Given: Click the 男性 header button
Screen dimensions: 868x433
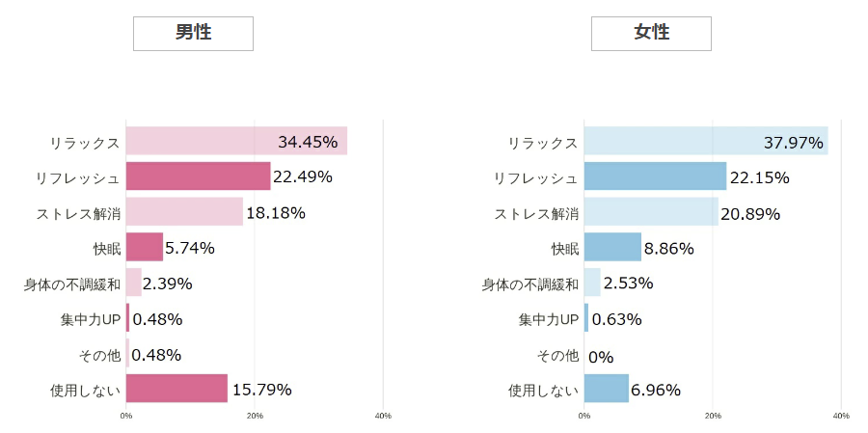Looking at the screenshot, I should 193,33.
